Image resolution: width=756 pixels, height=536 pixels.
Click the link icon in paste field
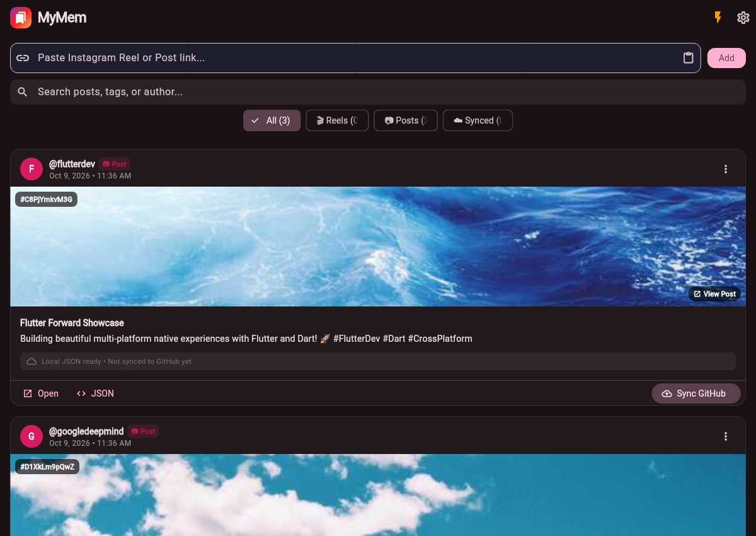coord(23,58)
